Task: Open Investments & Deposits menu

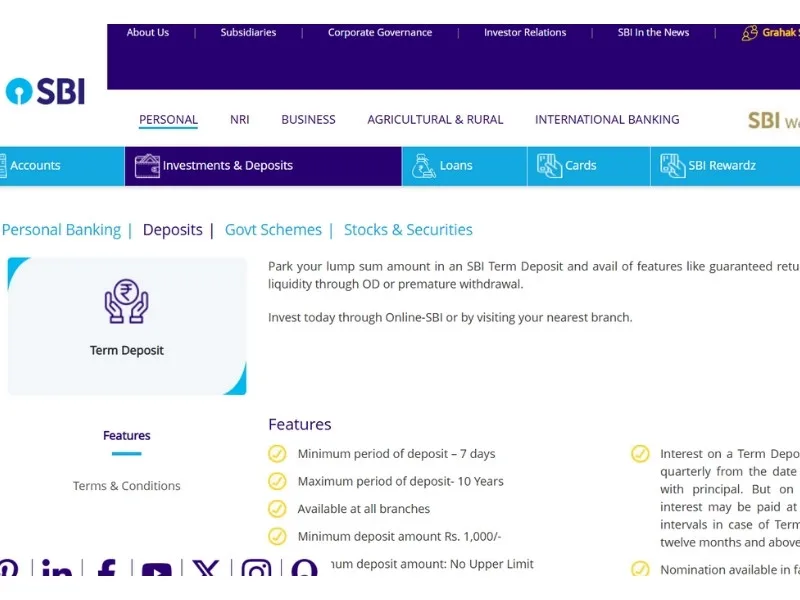Action: pos(263,166)
